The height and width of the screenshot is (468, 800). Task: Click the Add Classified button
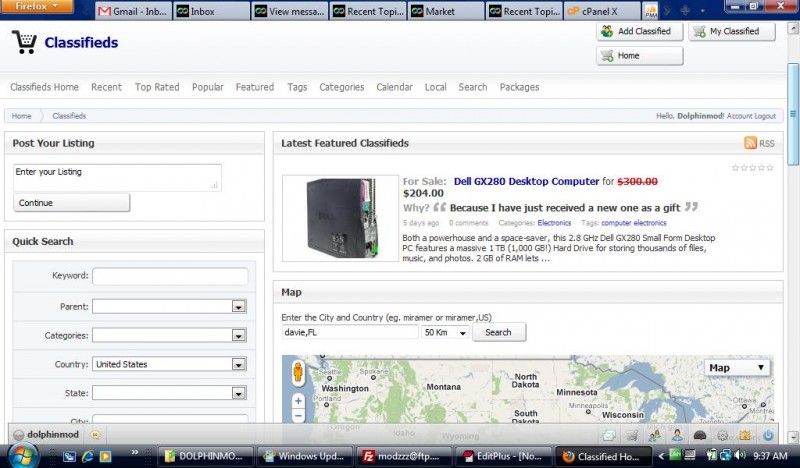(639, 31)
